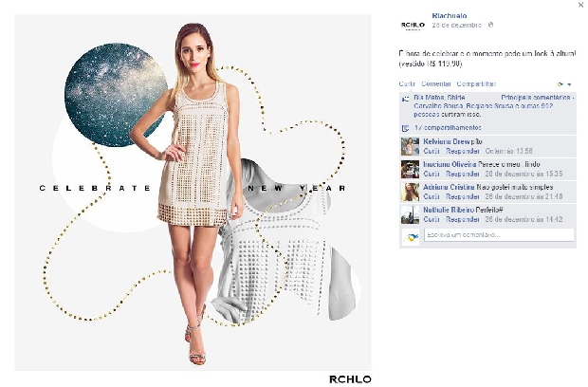
Task: Open Adriana Cristina's profile picture
Action: (410, 192)
